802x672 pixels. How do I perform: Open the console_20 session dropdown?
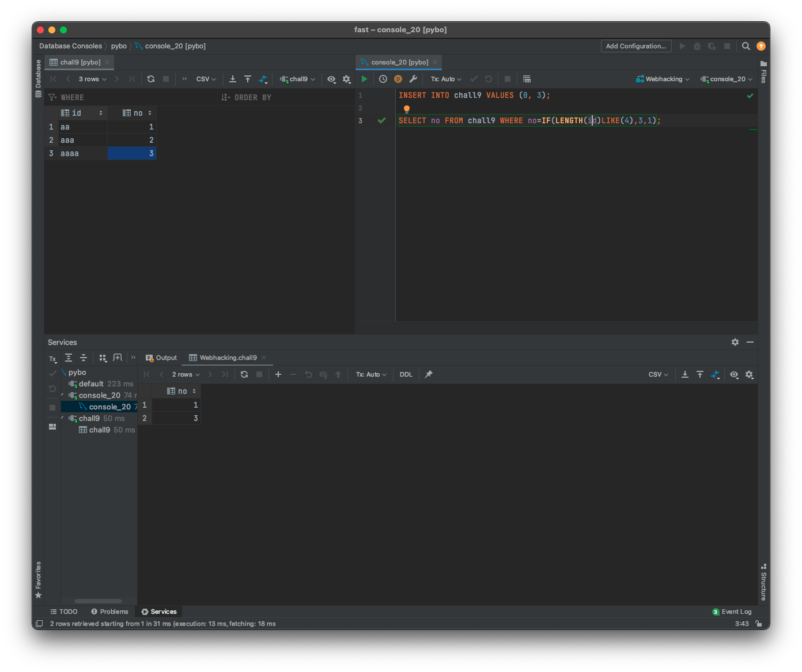click(x=726, y=79)
